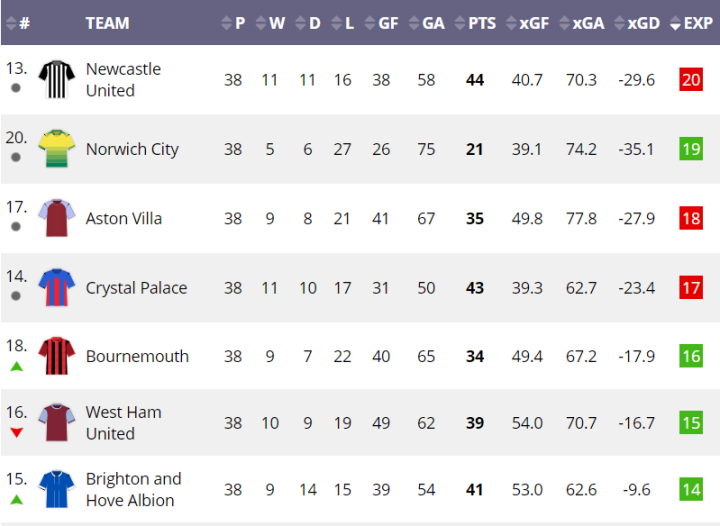Click Bournemouth's green up-arrow position indicator
The height and width of the screenshot is (526, 720).
pos(16,367)
